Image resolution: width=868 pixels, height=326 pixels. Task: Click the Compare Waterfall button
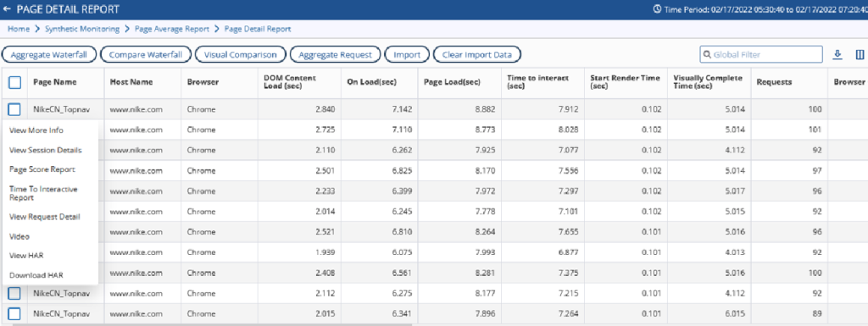[x=146, y=55]
